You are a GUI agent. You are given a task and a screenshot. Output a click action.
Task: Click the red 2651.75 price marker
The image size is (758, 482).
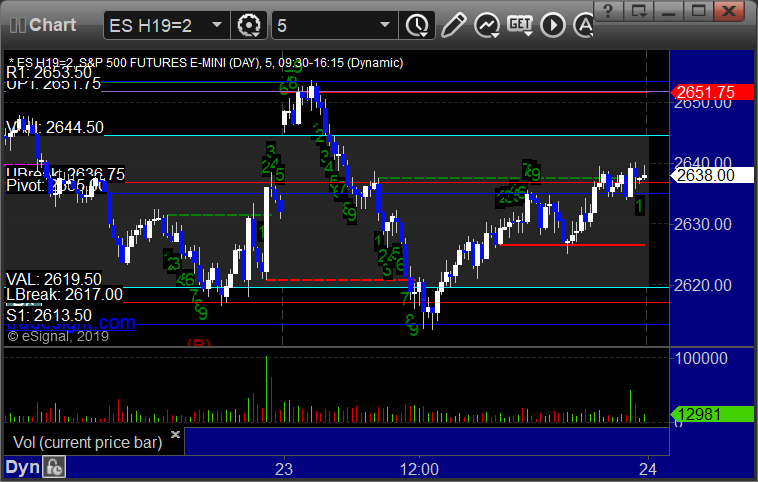pos(712,92)
